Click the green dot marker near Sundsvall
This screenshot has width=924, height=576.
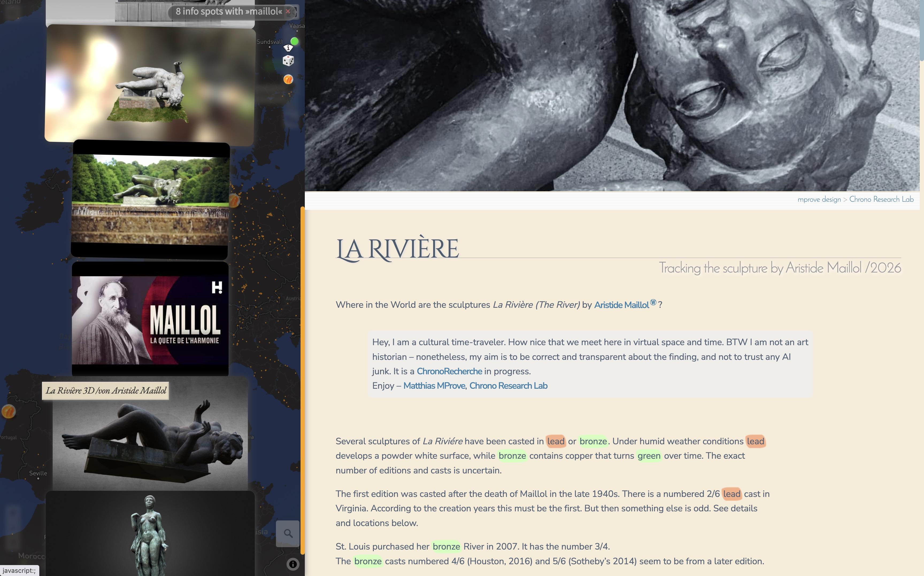pos(294,41)
